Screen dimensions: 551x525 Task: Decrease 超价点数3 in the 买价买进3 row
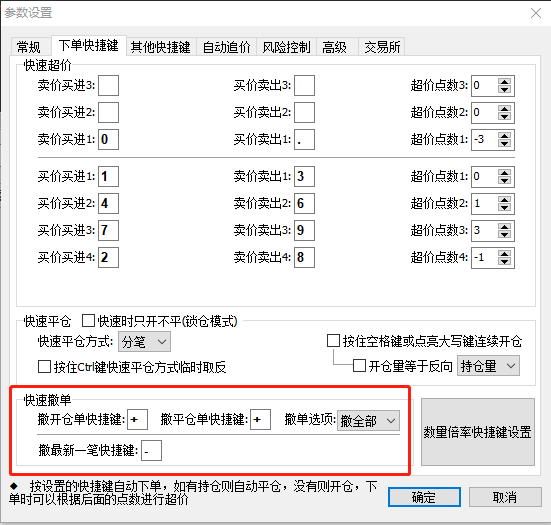pos(505,235)
